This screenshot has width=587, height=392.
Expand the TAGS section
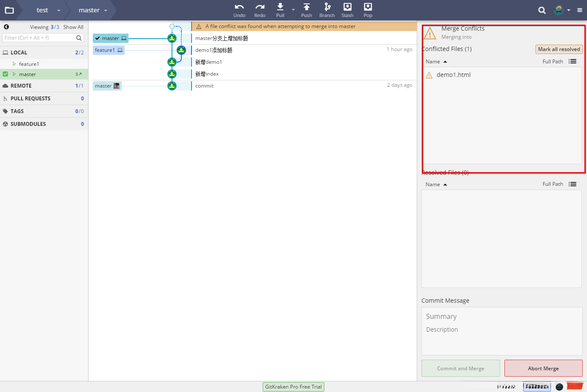click(44, 111)
